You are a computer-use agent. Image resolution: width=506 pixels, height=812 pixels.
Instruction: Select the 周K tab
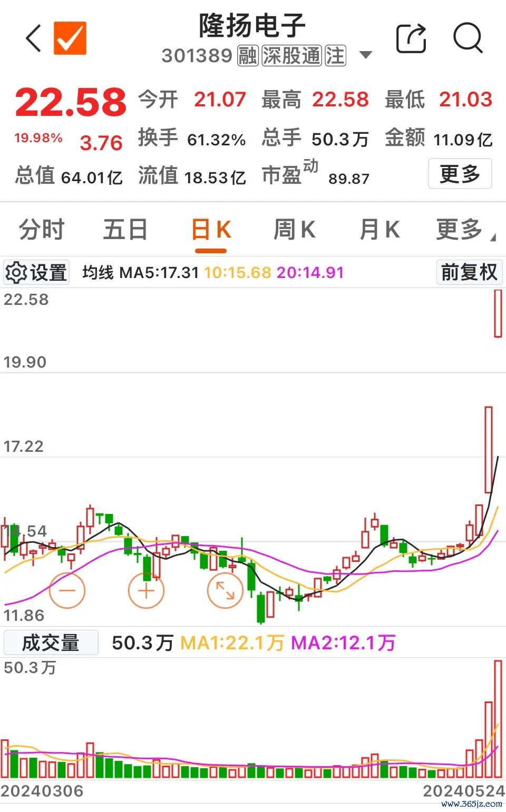(x=294, y=230)
